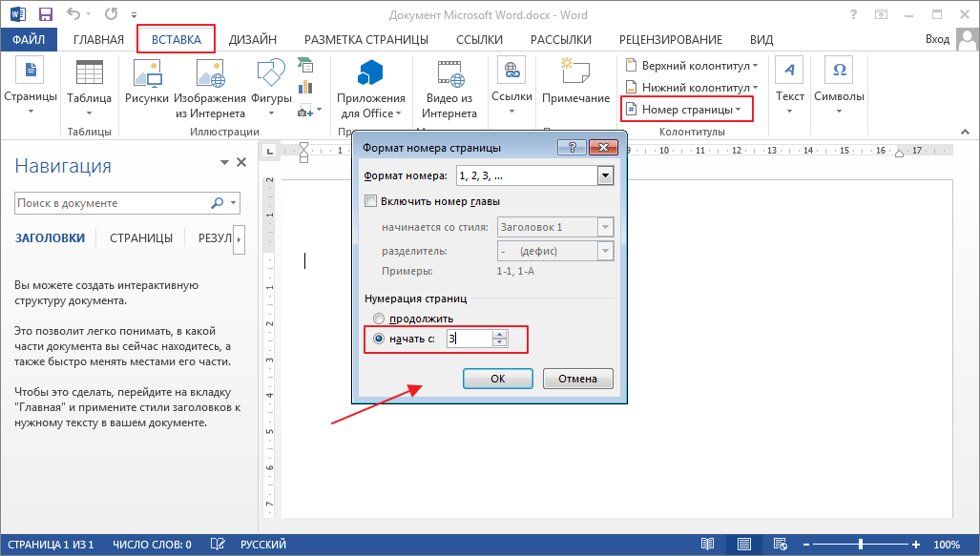Click the 'Поиск в документе' search field

point(110,203)
